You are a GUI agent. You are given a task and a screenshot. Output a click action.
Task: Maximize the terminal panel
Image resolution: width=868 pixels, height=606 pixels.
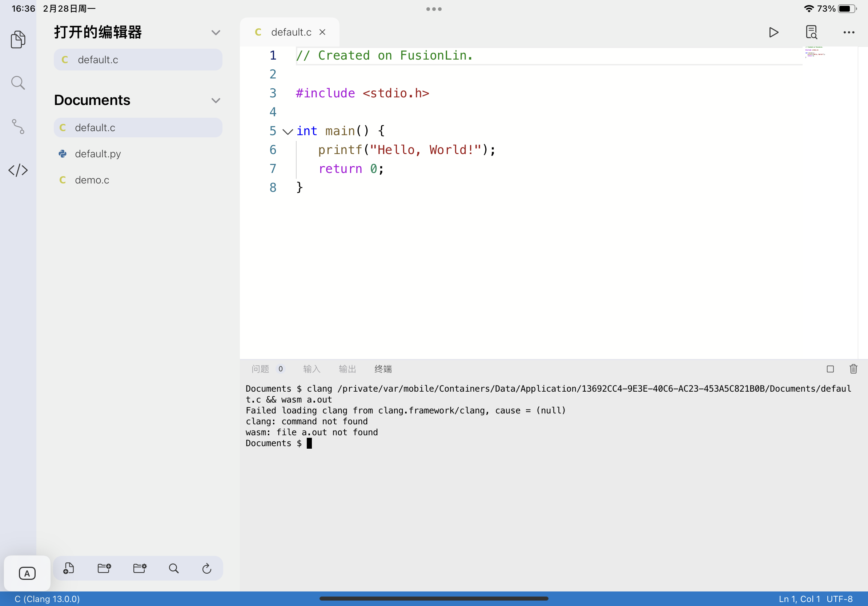pos(830,369)
